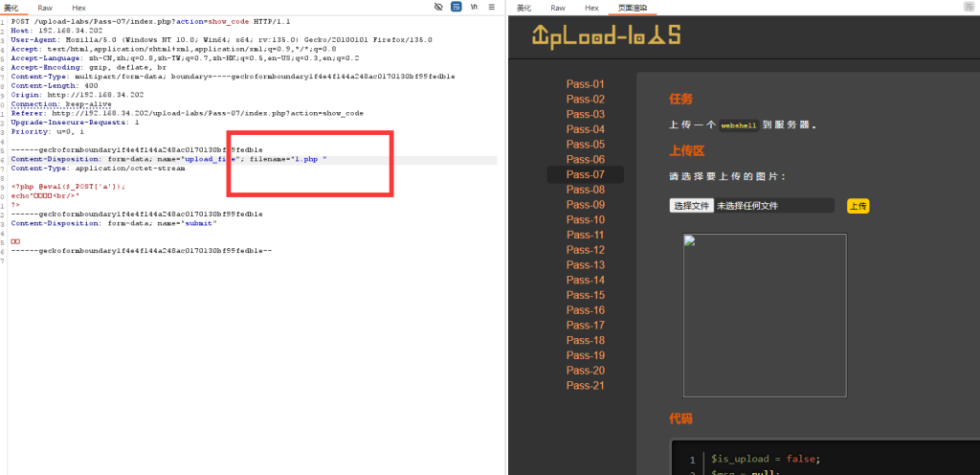Open the Pass-10 link

(x=585, y=219)
